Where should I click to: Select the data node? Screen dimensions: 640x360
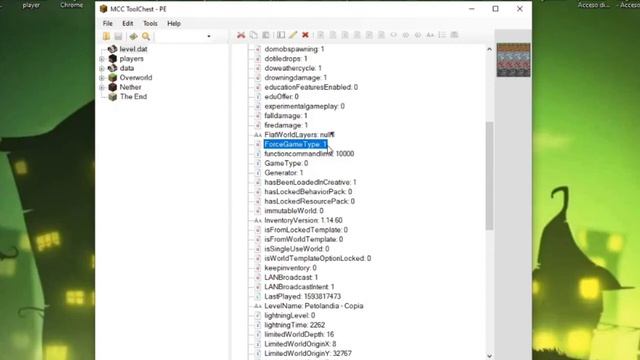[127, 68]
